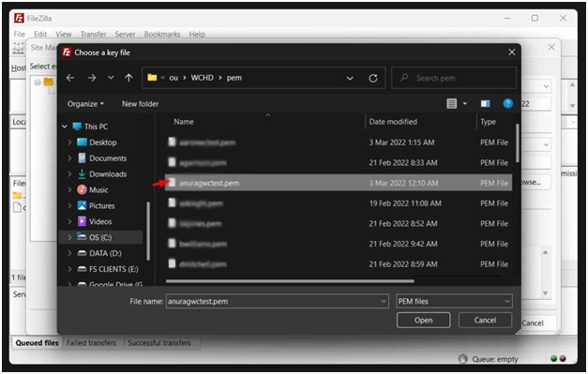Screen dimensions: 588x374
Task: Expand the Desktop tree node
Action: (69, 142)
